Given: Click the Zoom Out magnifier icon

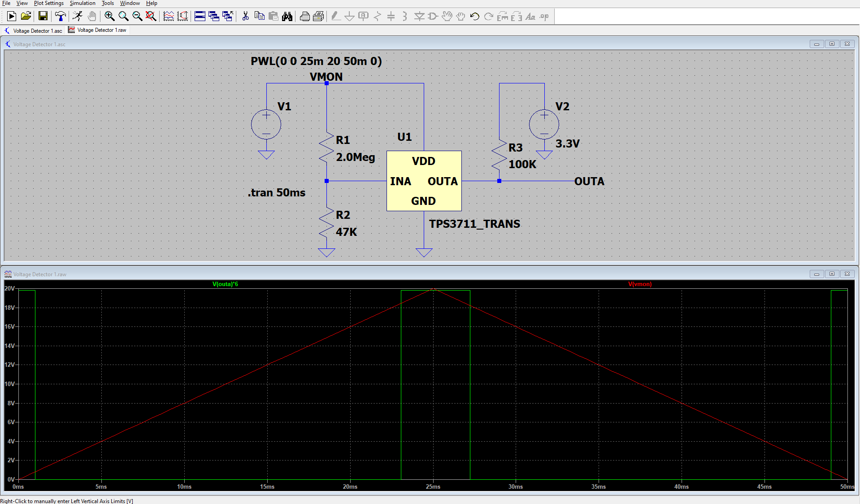Looking at the screenshot, I should [x=137, y=17].
